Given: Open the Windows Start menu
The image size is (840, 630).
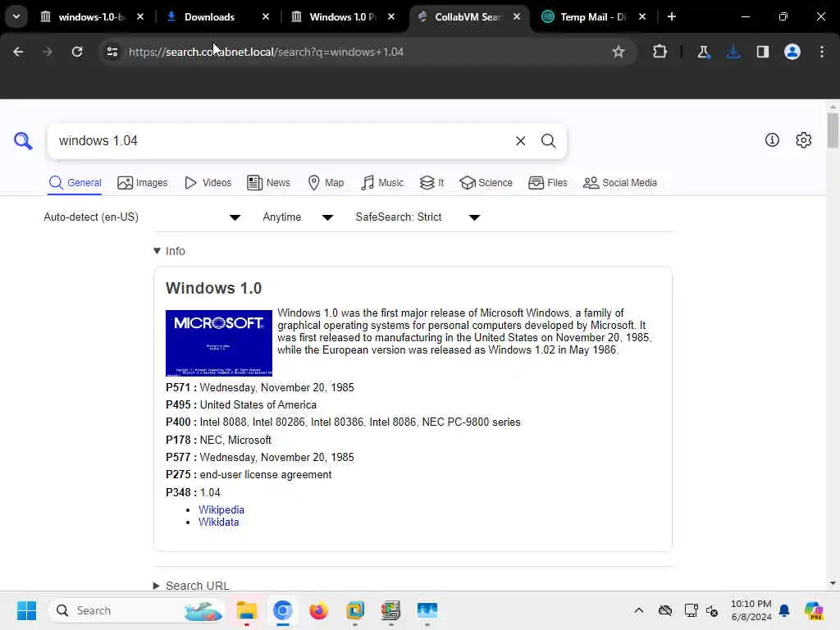Looking at the screenshot, I should coord(26,610).
